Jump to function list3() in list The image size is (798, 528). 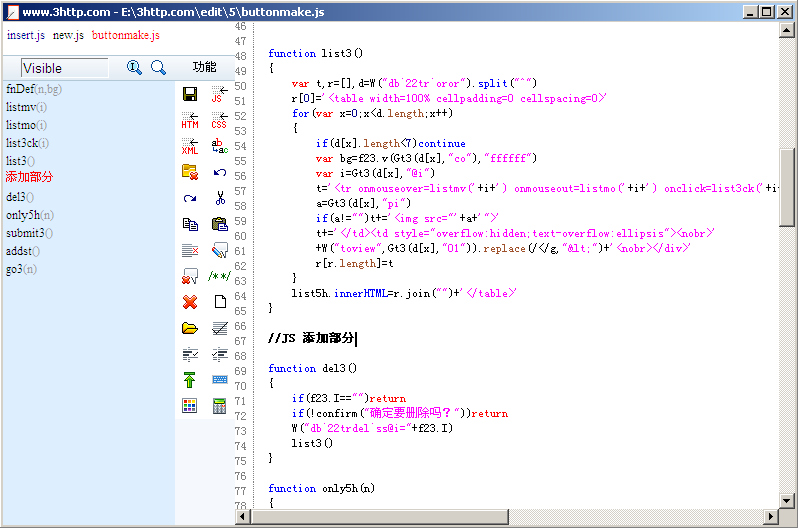[20, 161]
